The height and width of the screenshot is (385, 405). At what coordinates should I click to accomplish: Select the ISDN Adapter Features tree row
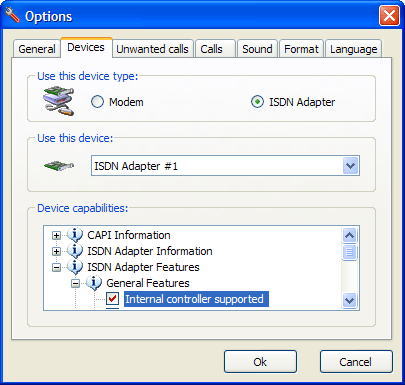click(x=143, y=267)
